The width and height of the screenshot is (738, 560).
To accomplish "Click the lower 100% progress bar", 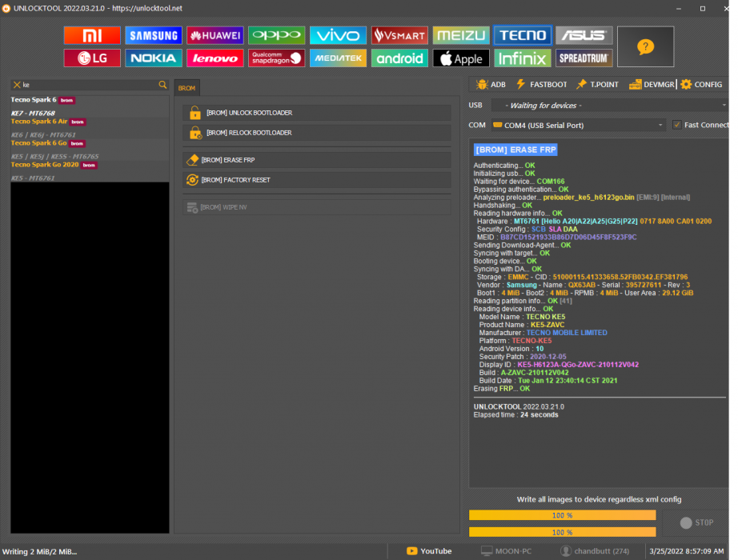I will coord(563,532).
